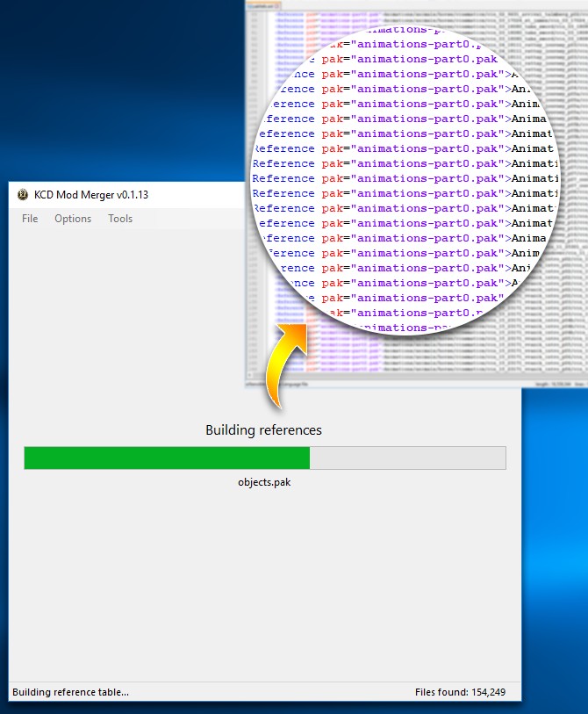Open the Tools menu
Image resolution: width=588 pixels, height=714 pixels.
(120, 219)
